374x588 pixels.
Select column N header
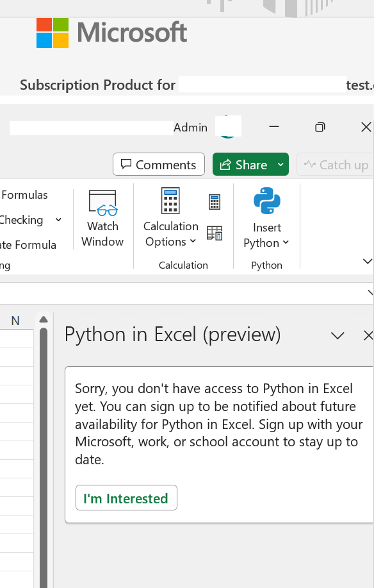pos(15,321)
